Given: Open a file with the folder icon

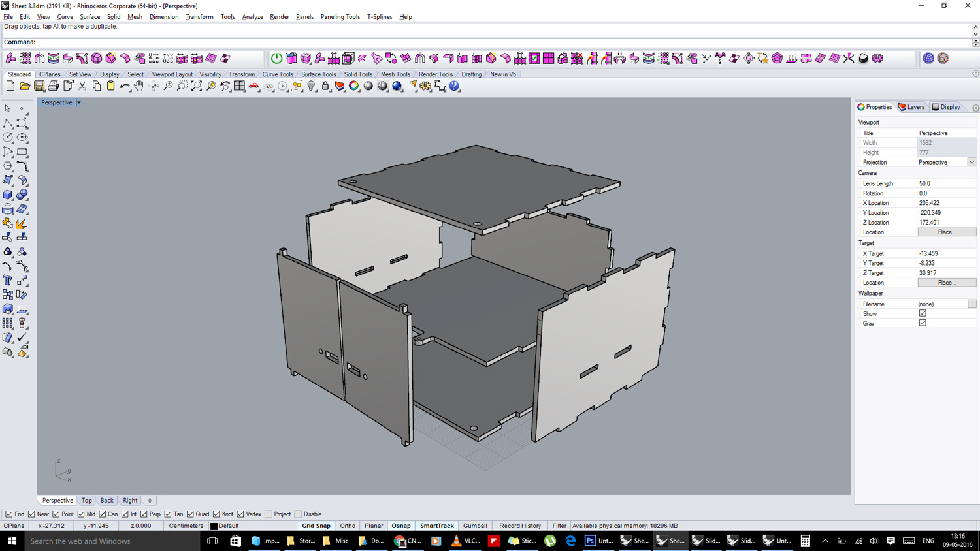Looking at the screenshot, I should (x=25, y=86).
